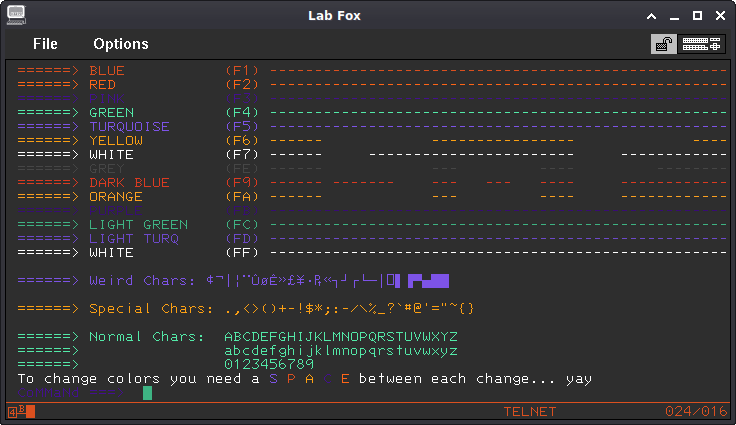Click the (F4) key label

coord(242,113)
